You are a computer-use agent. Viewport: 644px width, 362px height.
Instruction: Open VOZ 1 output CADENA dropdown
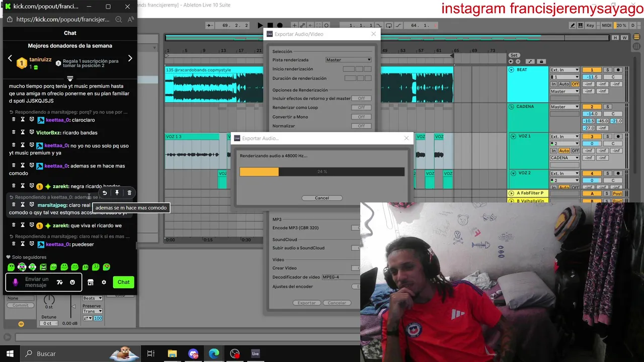point(565,158)
